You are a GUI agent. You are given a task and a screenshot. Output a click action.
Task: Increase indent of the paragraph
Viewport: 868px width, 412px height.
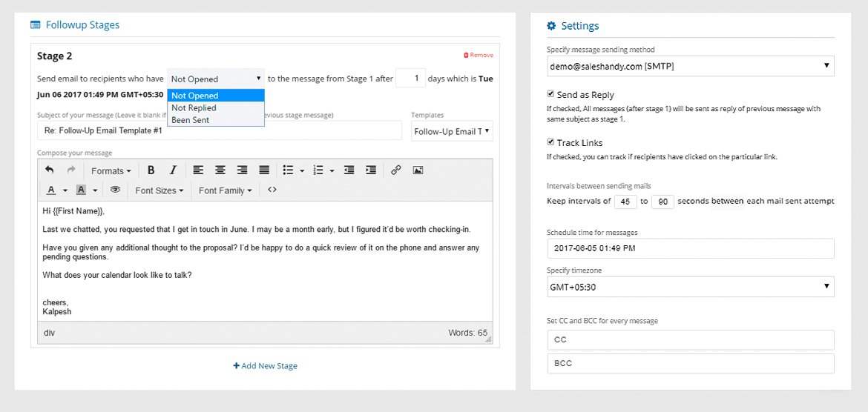[372, 170]
